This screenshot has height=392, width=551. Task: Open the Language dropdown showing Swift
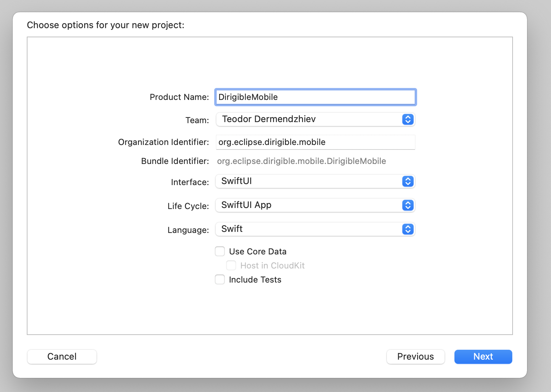click(315, 229)
